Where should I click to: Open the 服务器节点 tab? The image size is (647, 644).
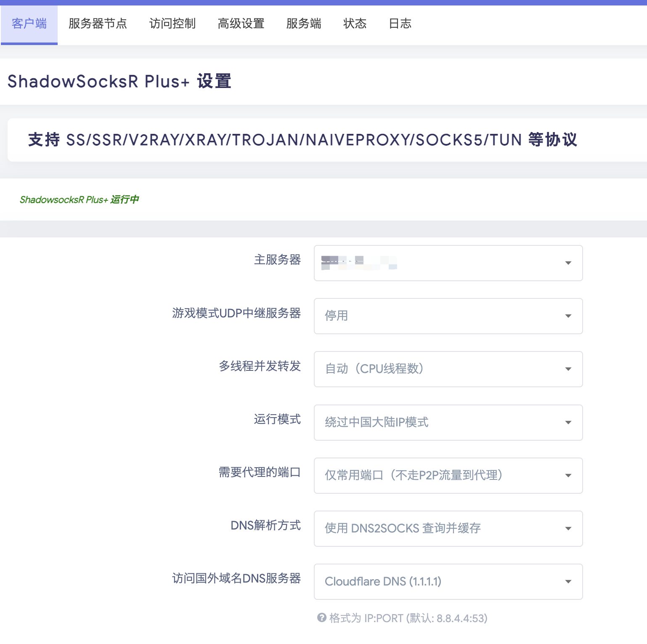point(98,24)
